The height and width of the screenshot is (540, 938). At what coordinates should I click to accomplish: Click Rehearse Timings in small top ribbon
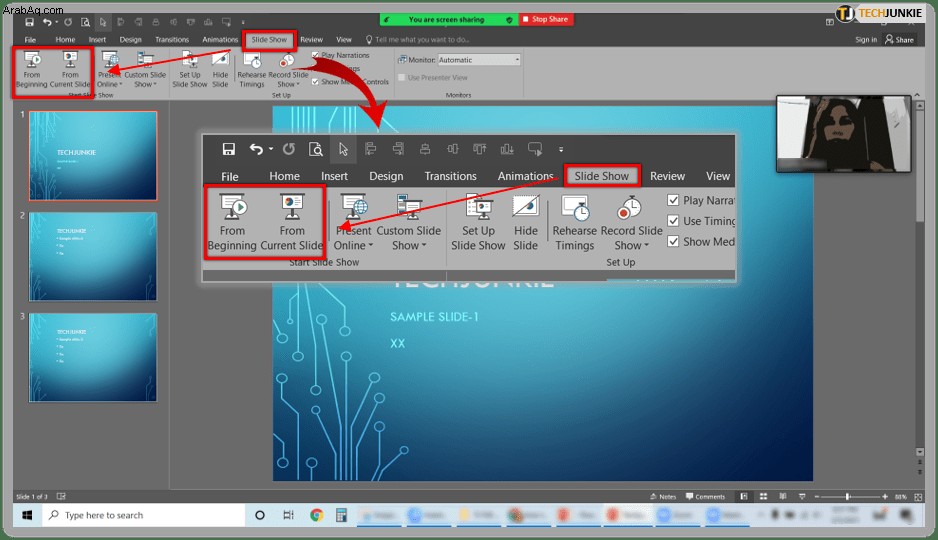click(252, 69)
